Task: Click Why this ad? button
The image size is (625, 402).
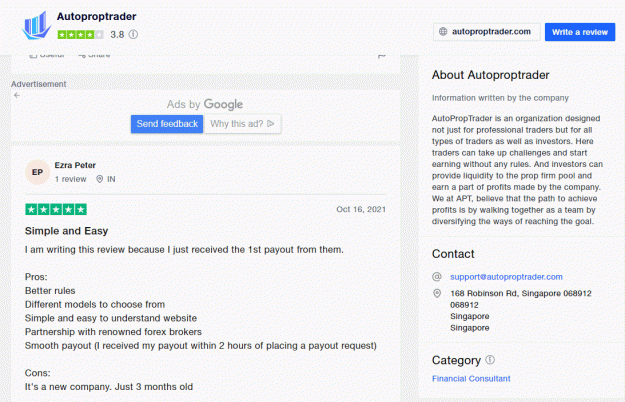Action: tap(242, 124)
